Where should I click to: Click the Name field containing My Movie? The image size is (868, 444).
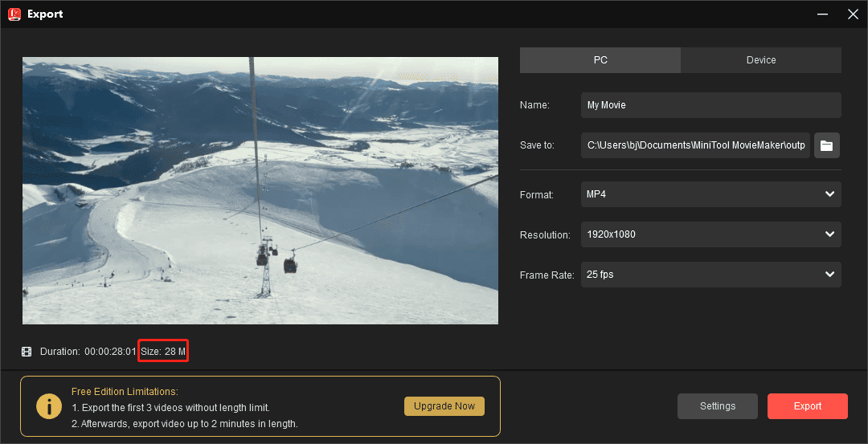click(x=710, y=105)
